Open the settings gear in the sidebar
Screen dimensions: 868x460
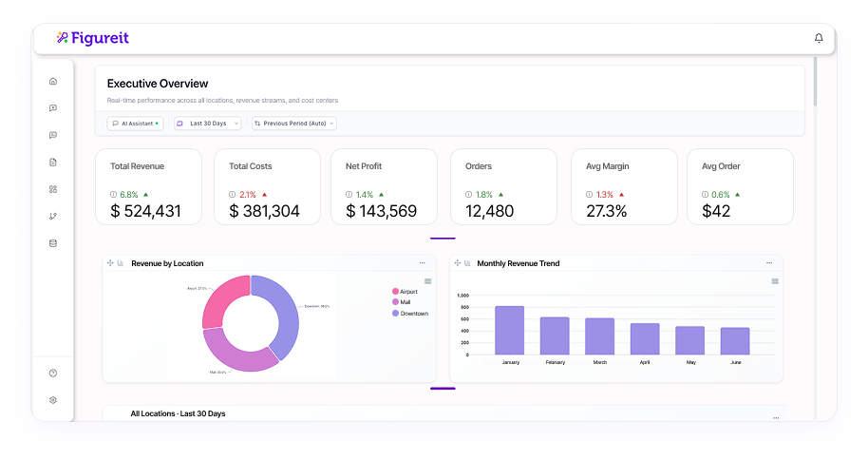click(53, 400)
